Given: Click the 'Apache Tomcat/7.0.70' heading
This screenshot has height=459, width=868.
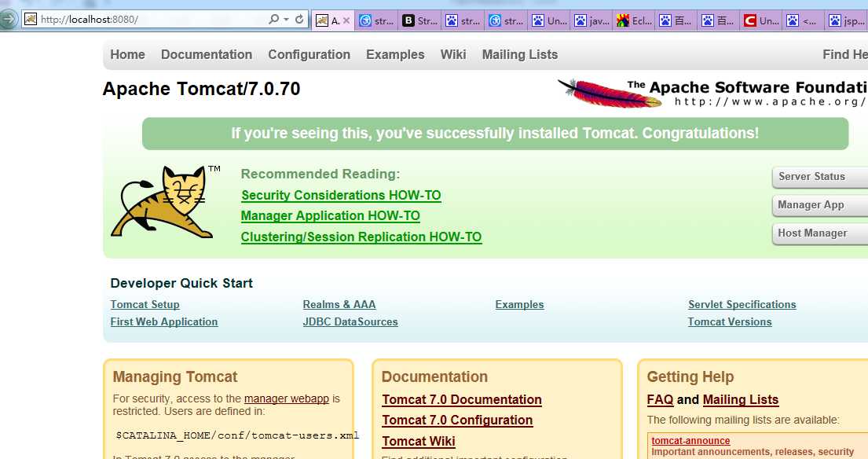Looking at the screenshot, I should pos(202,89).
